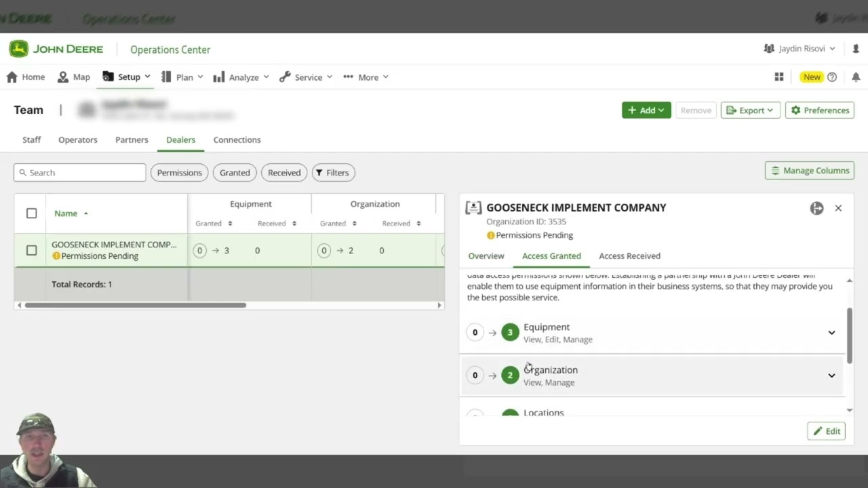This screenshot has height=488, width=868.
Task: Click the Permissions Pending warning icon in row
Action: tap(56, 256)
